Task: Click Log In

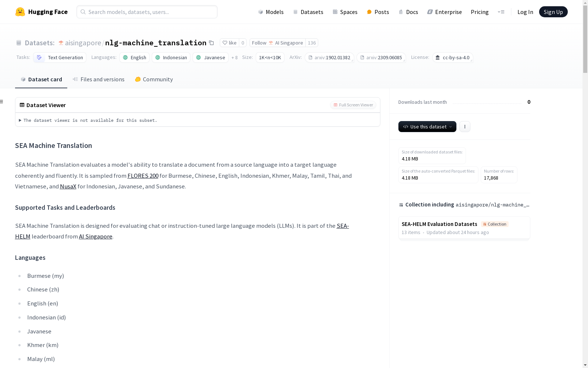Action: (525, 12)
